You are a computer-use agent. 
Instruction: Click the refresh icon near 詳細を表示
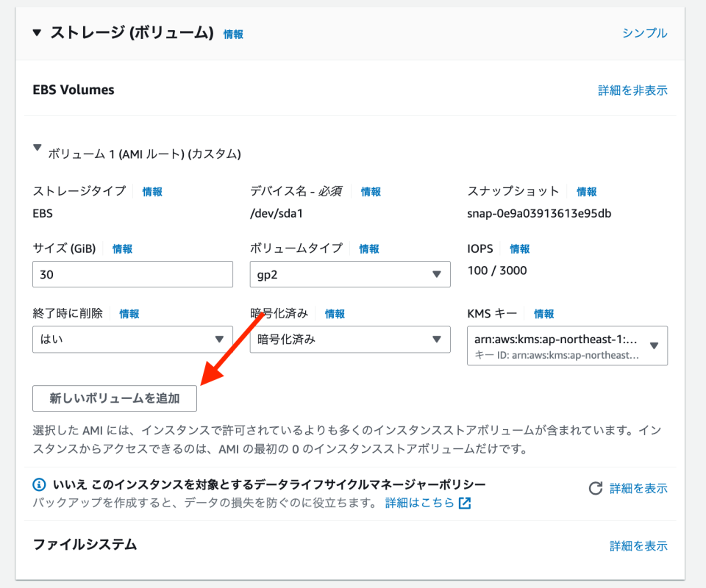tap(595, 488)
